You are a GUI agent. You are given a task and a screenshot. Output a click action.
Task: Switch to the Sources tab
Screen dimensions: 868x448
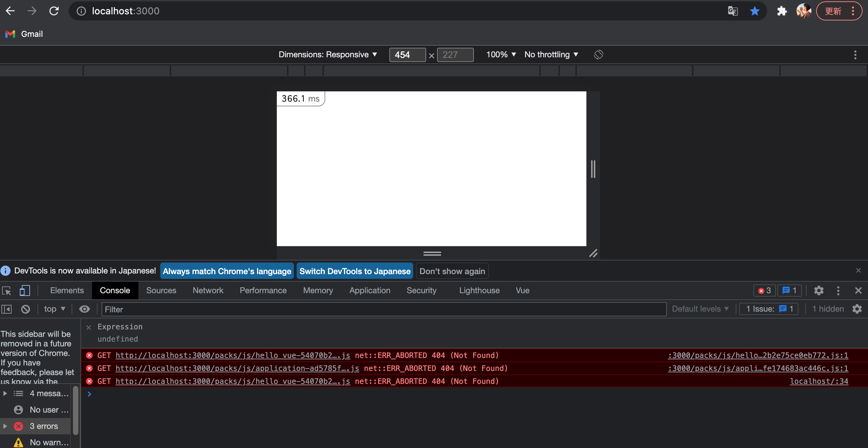(161, 290)
